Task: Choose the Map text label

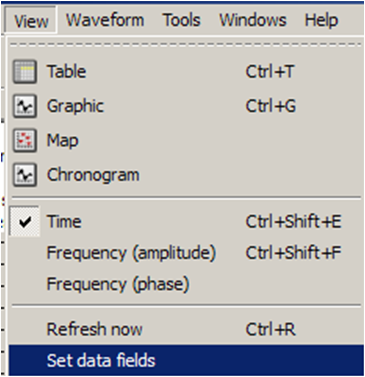Action: (63, 141)
